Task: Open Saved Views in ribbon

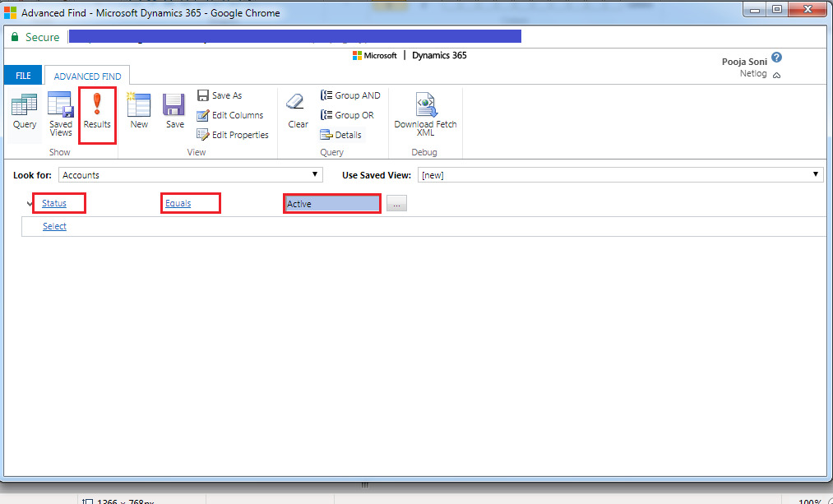Action: (x=61, y=113)
